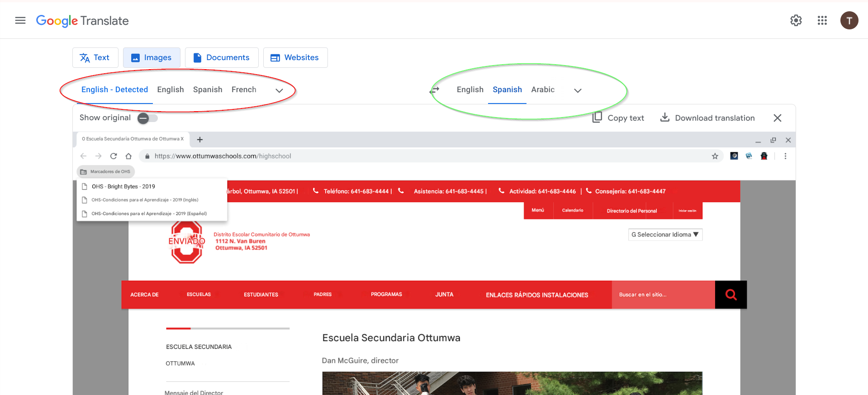Open the Google apps grid

tap(822, 20)
